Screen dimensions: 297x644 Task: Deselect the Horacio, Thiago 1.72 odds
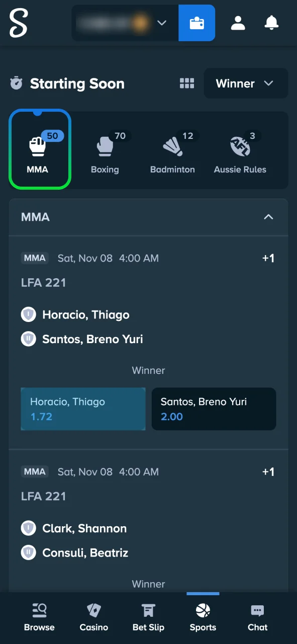pyautogui.click(x=83, y=409)
